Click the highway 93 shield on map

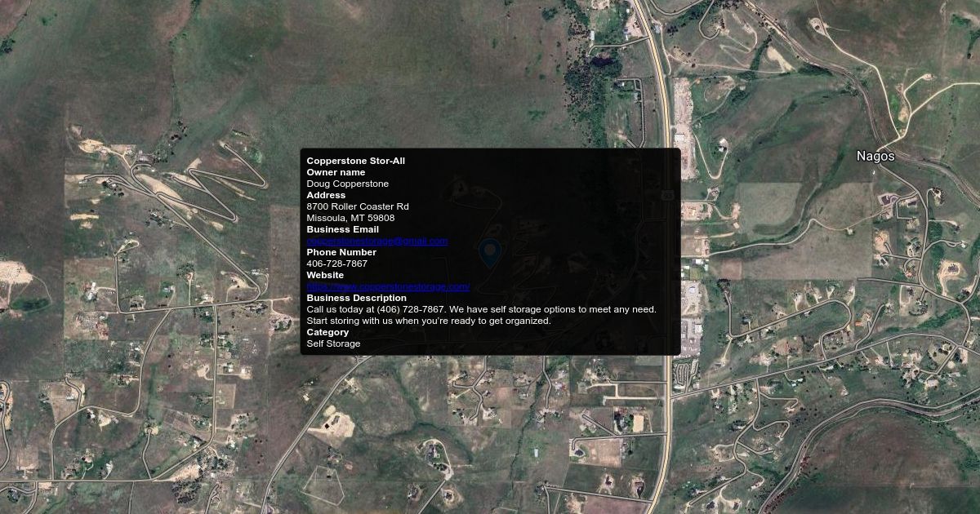tap(668, 195)
